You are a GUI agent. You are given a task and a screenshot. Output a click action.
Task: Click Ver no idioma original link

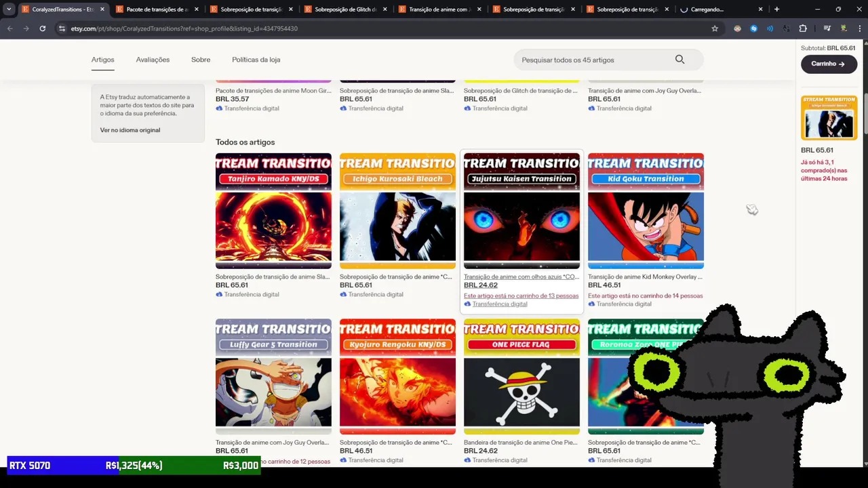(130, 130)
